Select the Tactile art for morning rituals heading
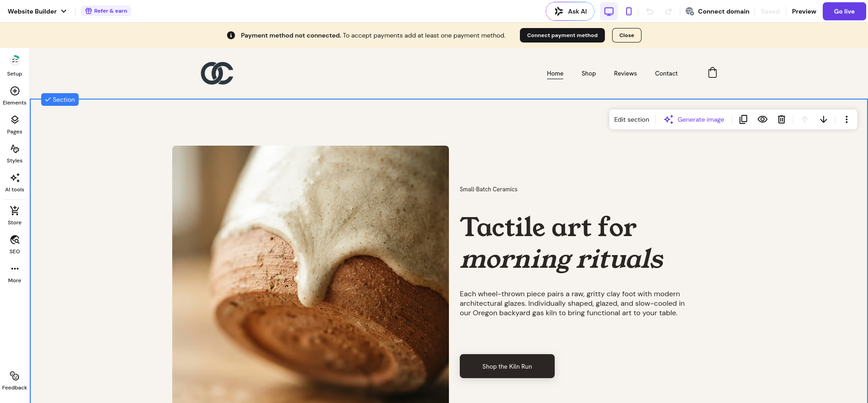The height and width of the screenshot is (403, 868). click(x=561, y=243)
